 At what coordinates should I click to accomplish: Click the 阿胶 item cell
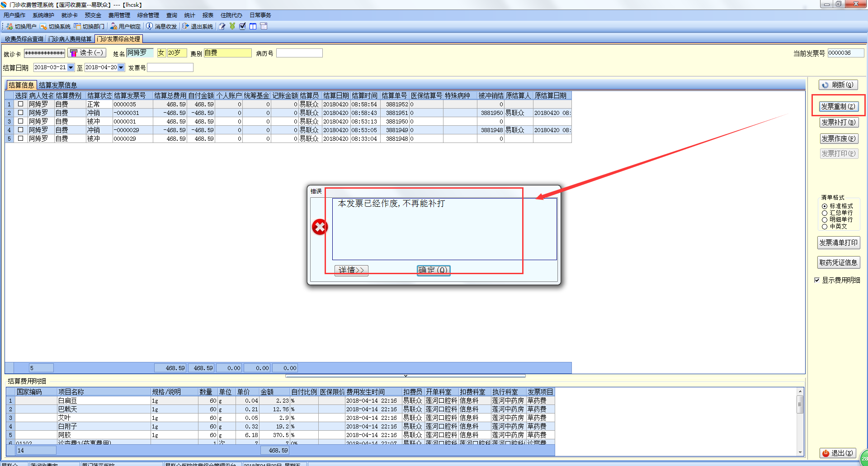pos(104,435)
